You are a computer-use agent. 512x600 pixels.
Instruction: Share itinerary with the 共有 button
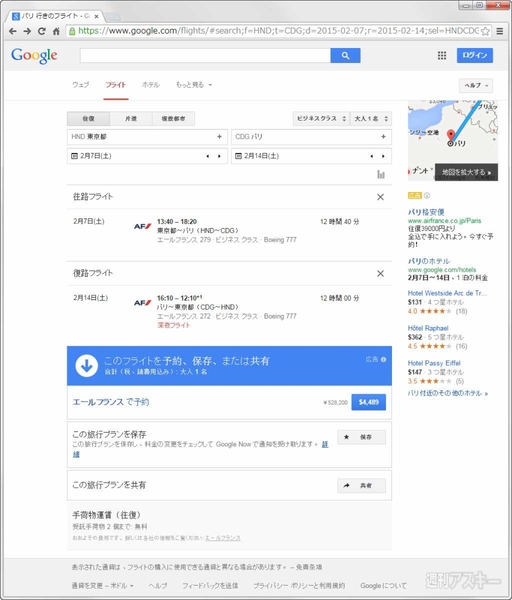[x=361, y=486]
